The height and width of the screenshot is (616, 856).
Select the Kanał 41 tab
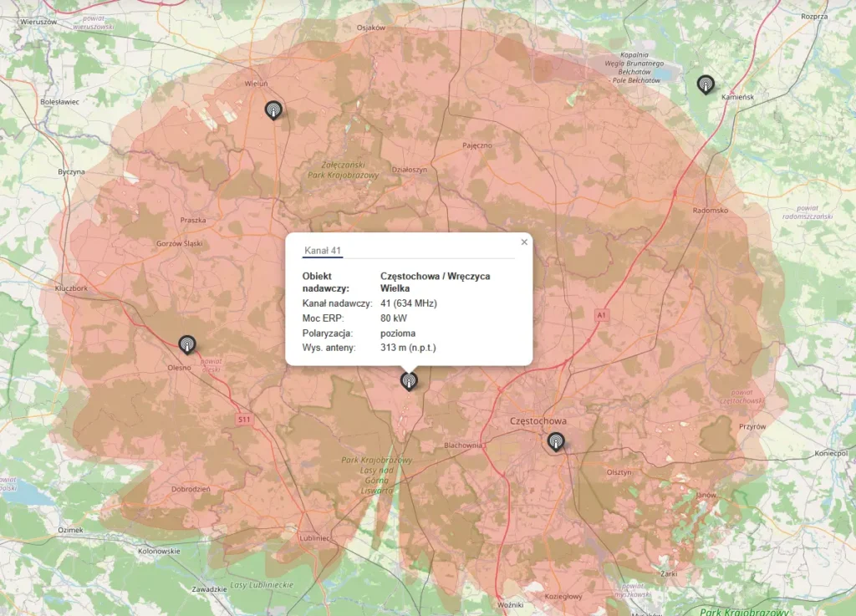pyautogui.click(x=323, y=251)
